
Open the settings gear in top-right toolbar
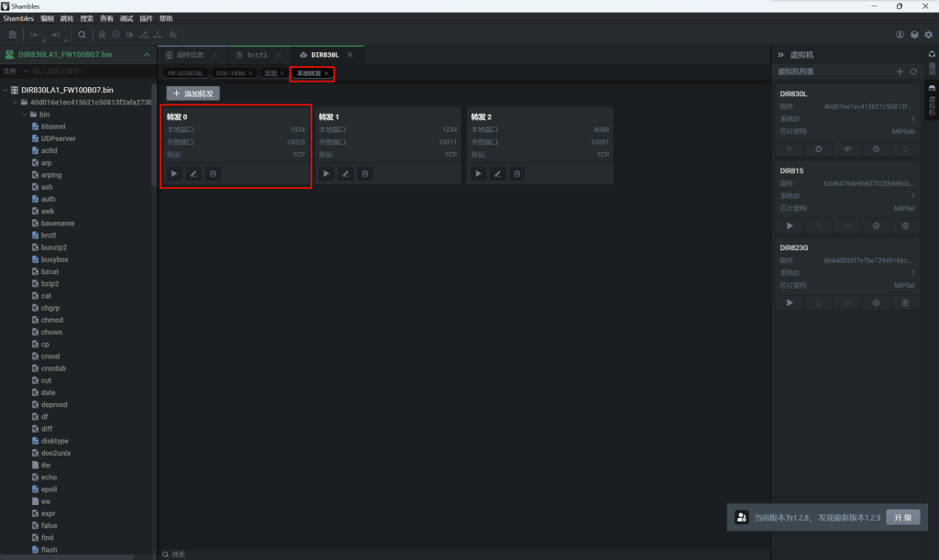[x=928, y=35]
